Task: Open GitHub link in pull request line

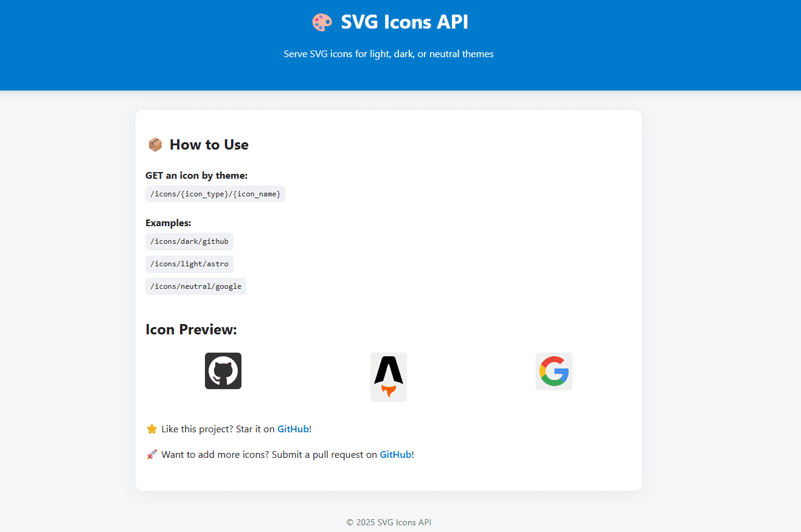Action: (396, 455)
